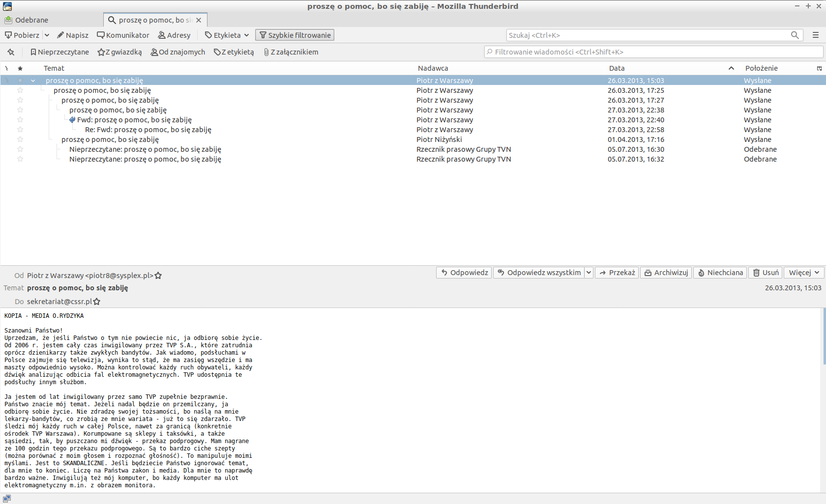Open the column picker icon

(x=820, y=68)
